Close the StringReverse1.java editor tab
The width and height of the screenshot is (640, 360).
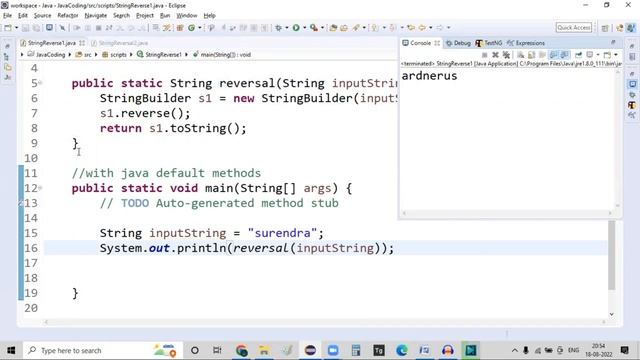pyautogui.click(x=82, y=43)
